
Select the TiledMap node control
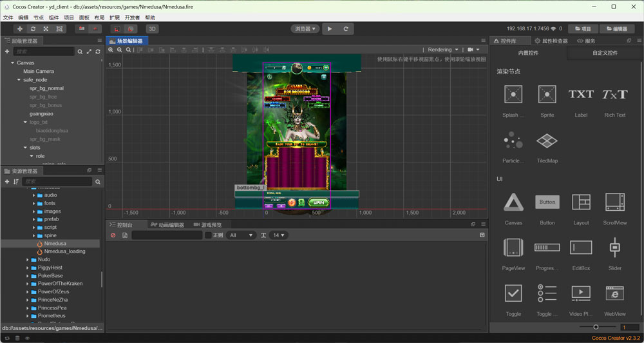(x=547, y=141)
